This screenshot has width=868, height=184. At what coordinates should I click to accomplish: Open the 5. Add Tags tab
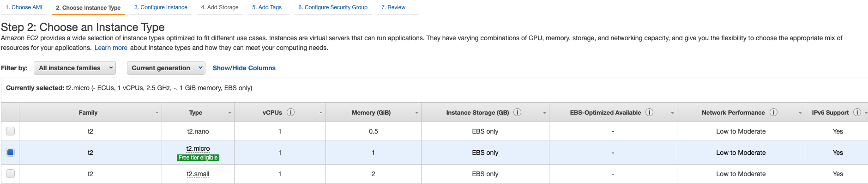[x=267, y=7]
